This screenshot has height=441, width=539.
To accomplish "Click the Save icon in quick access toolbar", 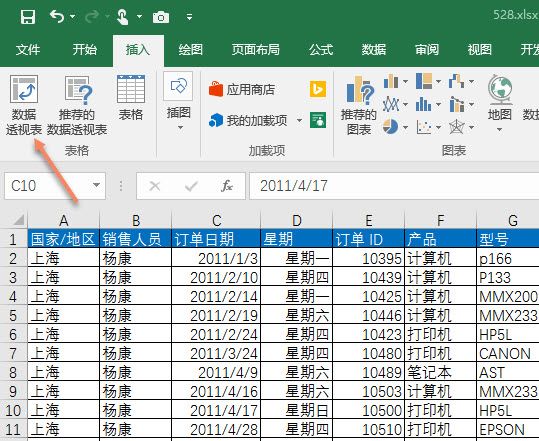I will 28,16.
